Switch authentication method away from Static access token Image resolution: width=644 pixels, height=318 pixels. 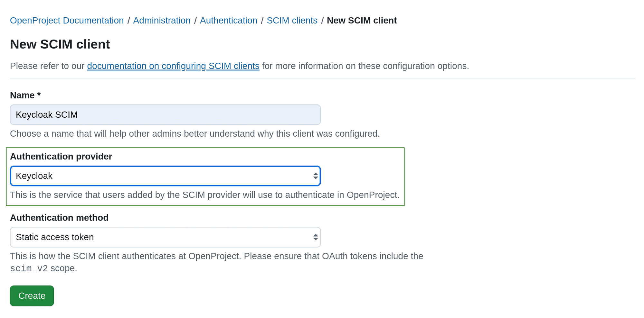[165, 237]
